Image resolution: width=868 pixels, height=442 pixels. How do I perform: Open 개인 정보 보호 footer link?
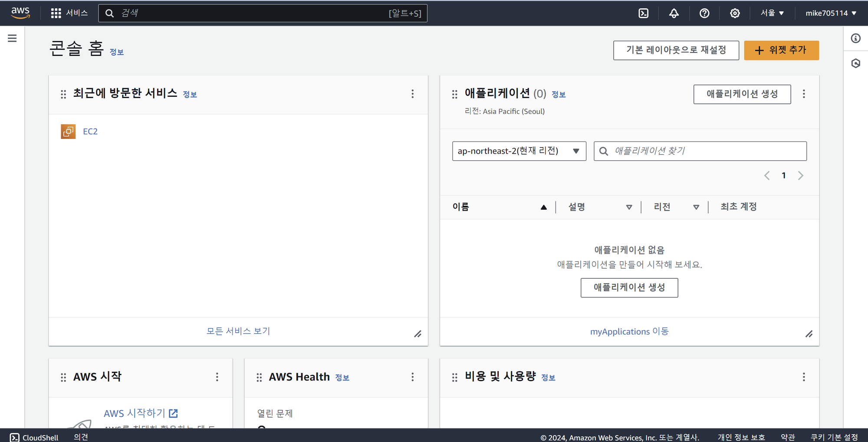click(741, 437)
